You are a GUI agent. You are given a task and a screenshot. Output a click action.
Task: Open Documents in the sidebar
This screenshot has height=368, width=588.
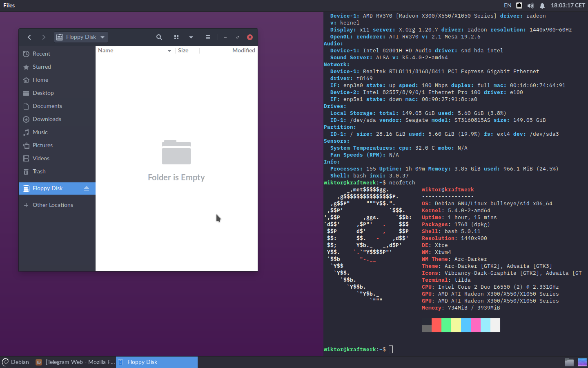point(57,106)
